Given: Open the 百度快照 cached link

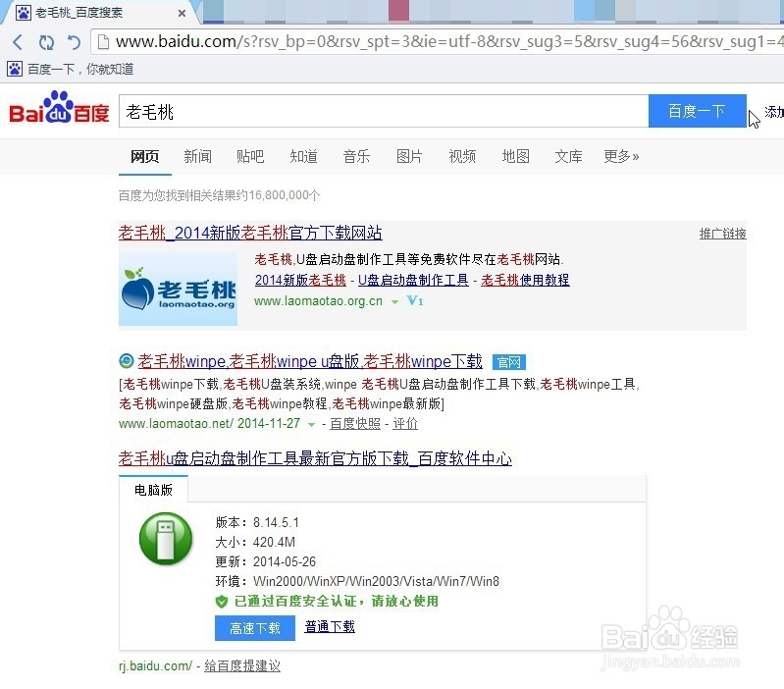Looking at the screenshot, I should pyautogui.click(x=355, y=424).
